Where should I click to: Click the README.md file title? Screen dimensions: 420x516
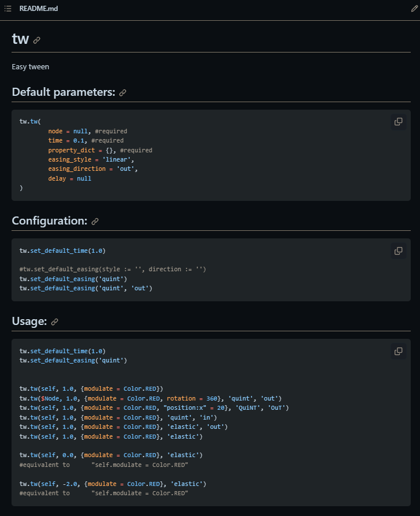point(39,9)
